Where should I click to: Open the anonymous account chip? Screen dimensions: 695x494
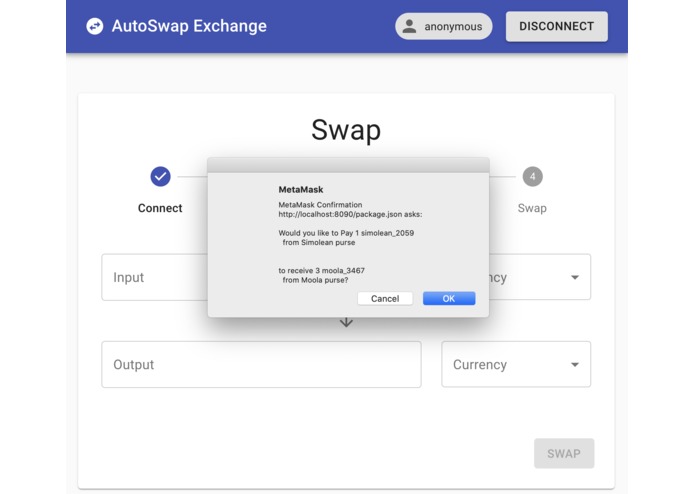tap(444, 26)
